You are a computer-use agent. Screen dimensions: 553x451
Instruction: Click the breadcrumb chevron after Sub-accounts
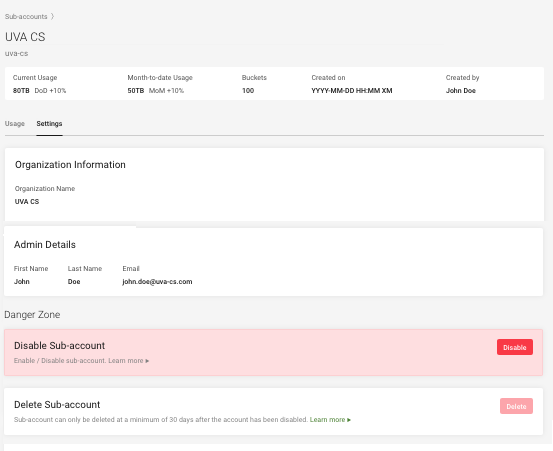pyautogui.click(x=52, y=16)
